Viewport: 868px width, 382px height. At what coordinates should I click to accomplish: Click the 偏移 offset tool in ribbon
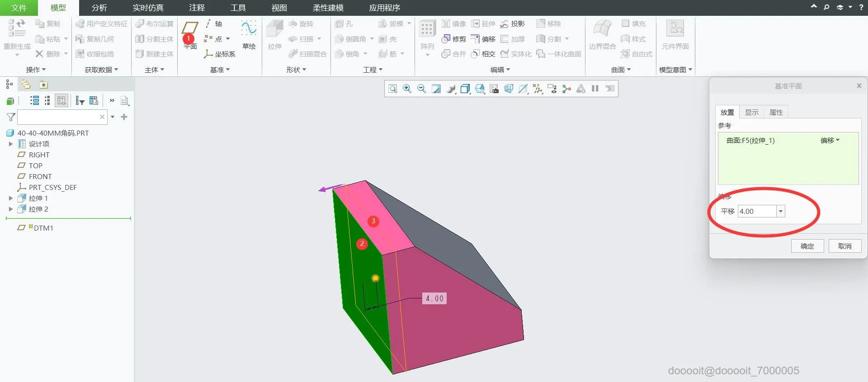(483, 39)
